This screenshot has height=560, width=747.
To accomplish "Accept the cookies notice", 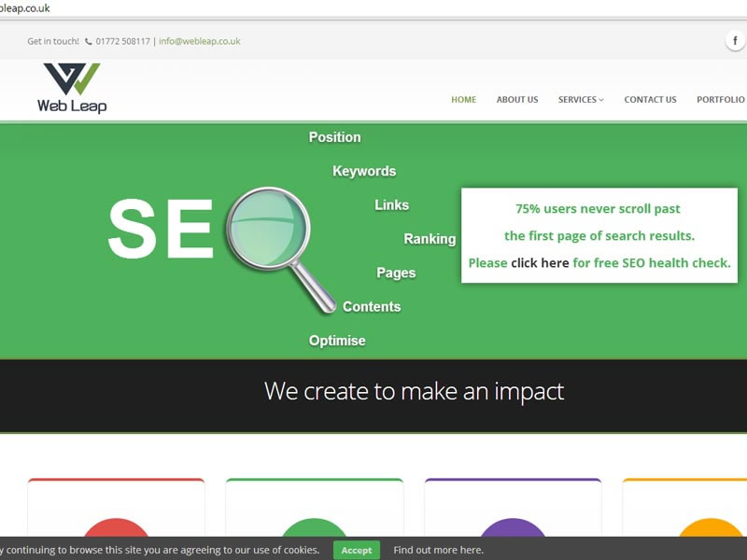I will (357, 551).
